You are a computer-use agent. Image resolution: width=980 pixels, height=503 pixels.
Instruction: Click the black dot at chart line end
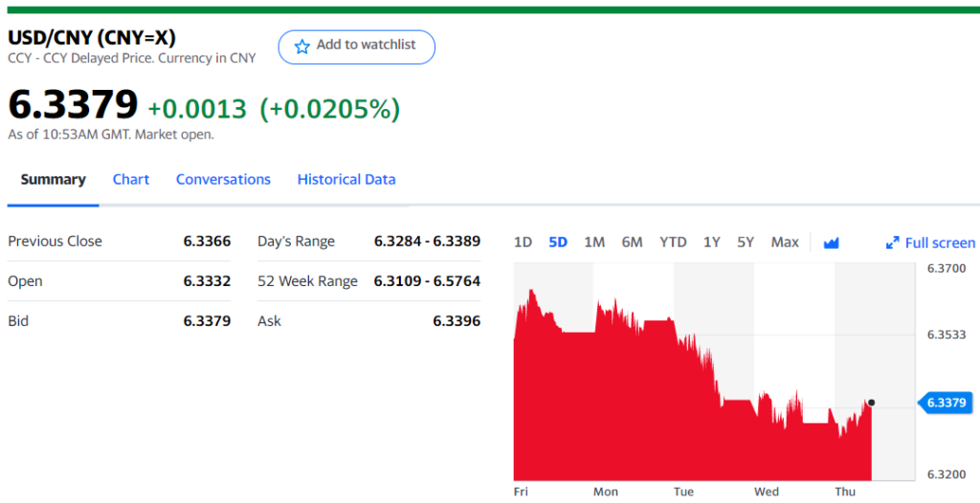pos(871,403)
